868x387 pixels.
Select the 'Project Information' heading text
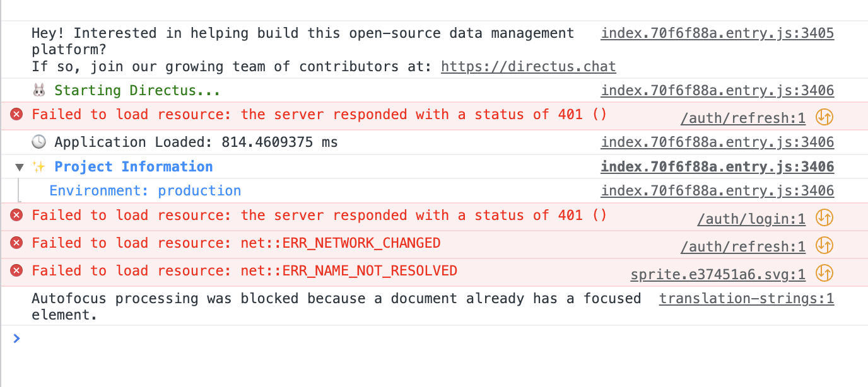(134, 167)
